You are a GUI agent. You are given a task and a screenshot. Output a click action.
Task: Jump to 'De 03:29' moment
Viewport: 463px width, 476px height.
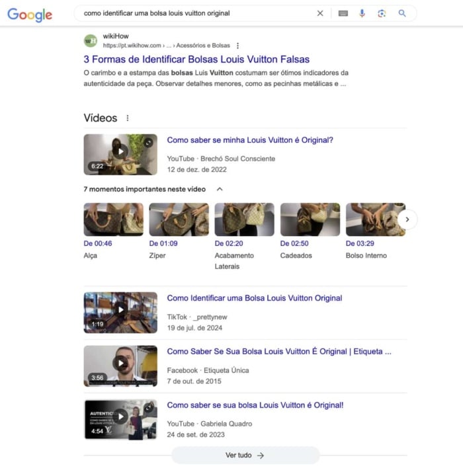pos(360,243)
